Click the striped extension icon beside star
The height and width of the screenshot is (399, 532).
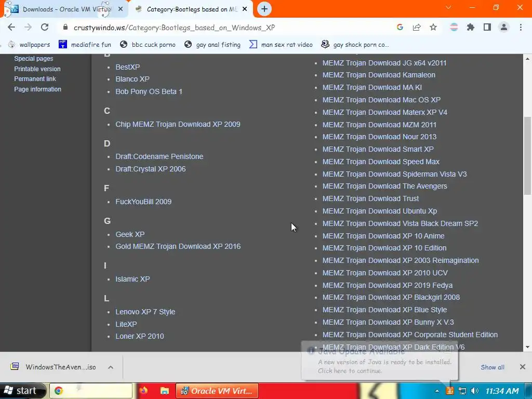coord(454,27)
